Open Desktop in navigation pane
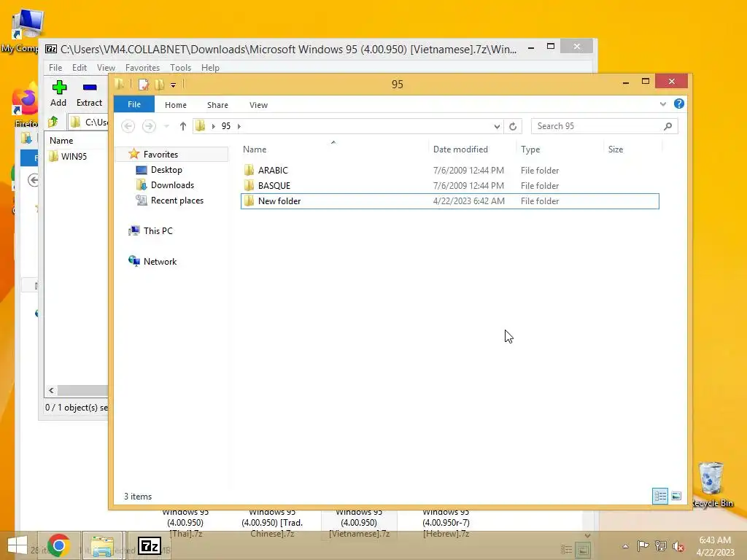Image resolution: width=747 pixels, height=560 pixels. click(166, 169)
